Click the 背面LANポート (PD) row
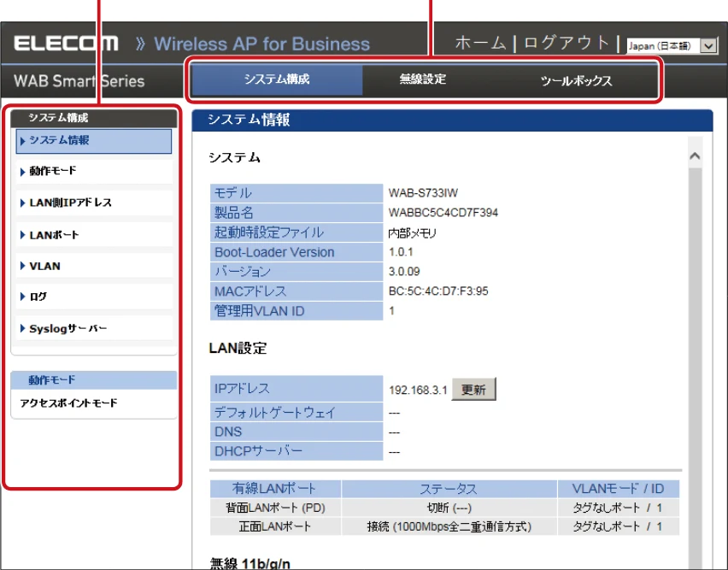The image size is (728, 570). coord(444,508)
